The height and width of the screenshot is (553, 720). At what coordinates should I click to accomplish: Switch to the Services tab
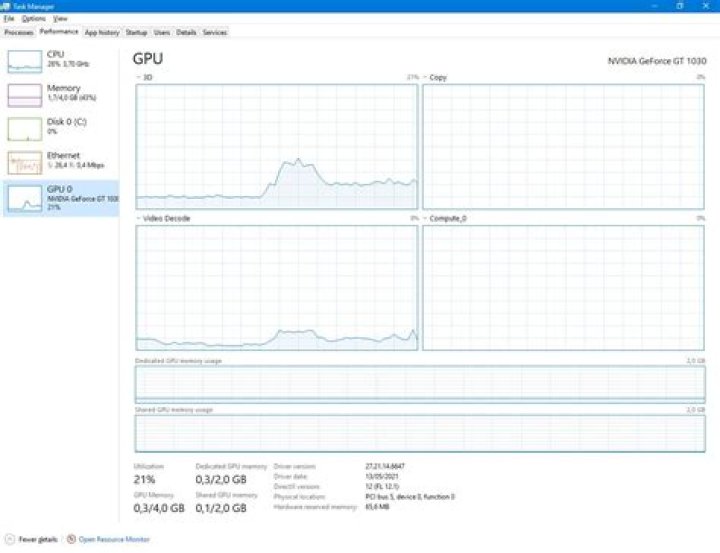click(215, 33)
